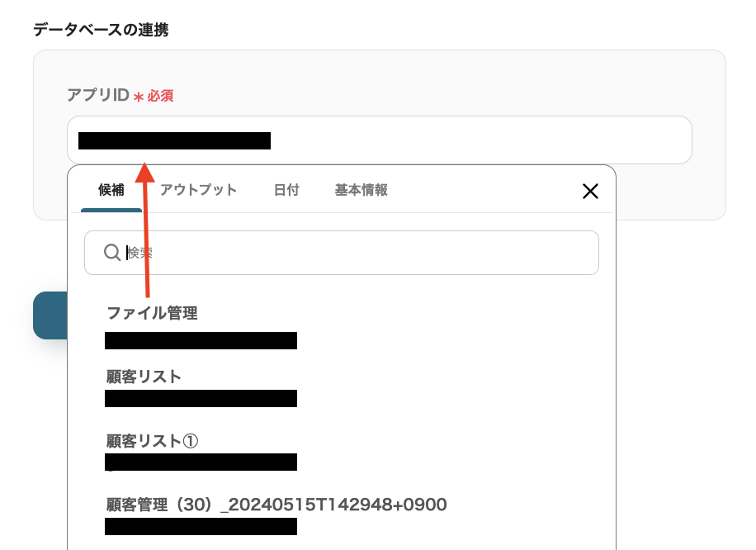This screenshot has height=550, width=756.
Task: Switch to the 日付 tab
Action: coord(286,190)
